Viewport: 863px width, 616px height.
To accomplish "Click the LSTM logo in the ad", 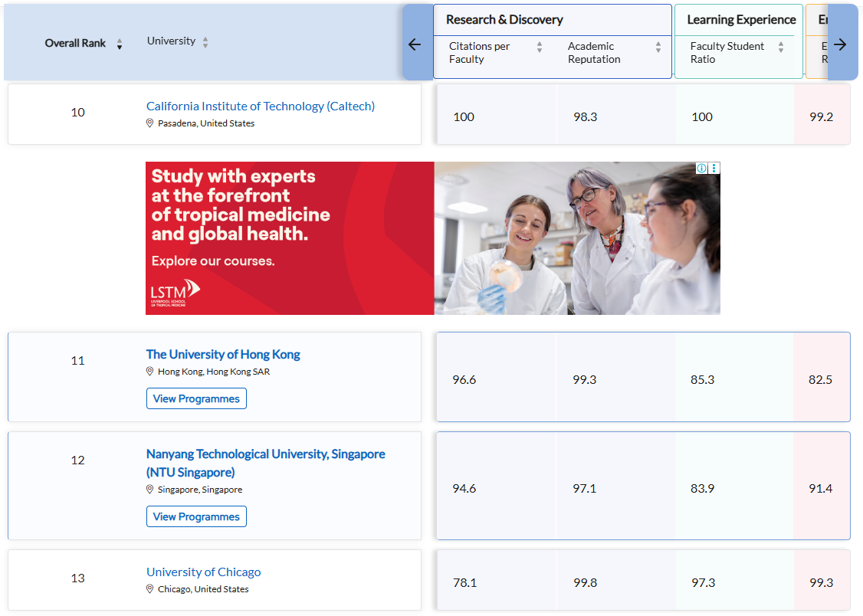I will tap(176, 292).
